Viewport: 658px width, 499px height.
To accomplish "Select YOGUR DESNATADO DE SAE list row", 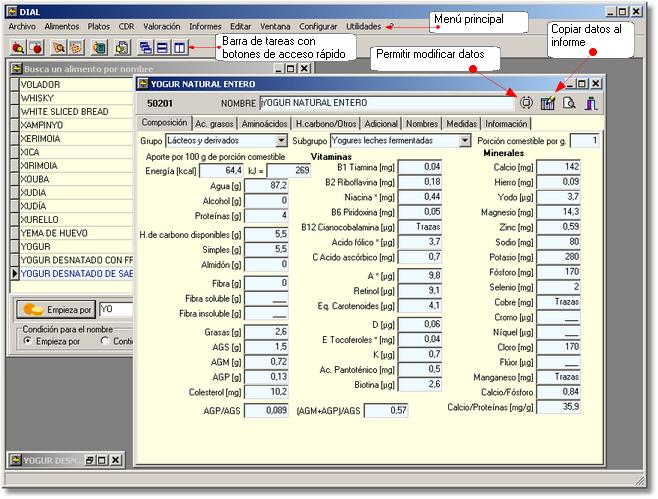I will [x=76, y=274].
